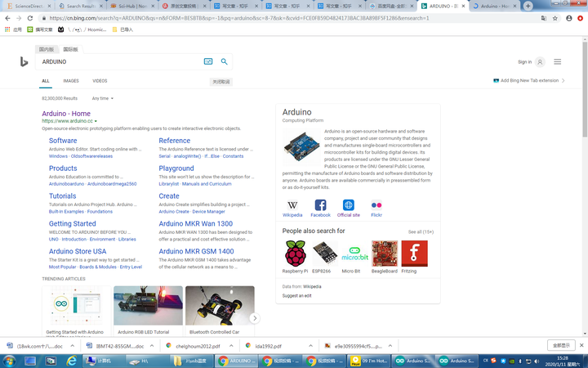This screenshot has width=588, height=368.
Task: Click 关闭取词 button
Action: click(x=220, y=82)
